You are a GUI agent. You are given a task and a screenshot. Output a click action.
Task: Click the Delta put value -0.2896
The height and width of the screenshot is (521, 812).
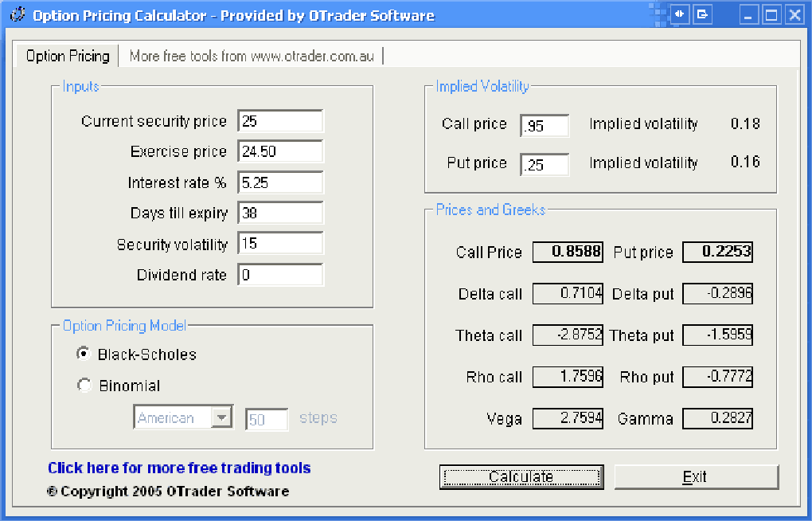point(717,293)
